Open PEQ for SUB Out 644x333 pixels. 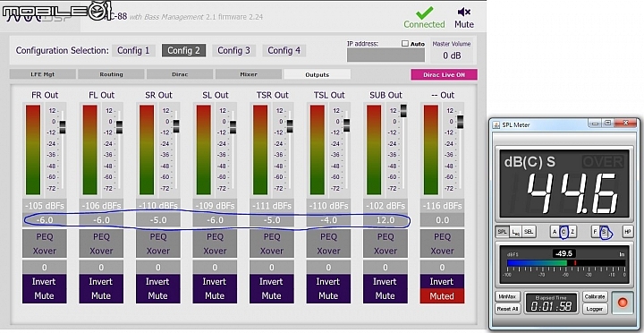coord(386,237)
